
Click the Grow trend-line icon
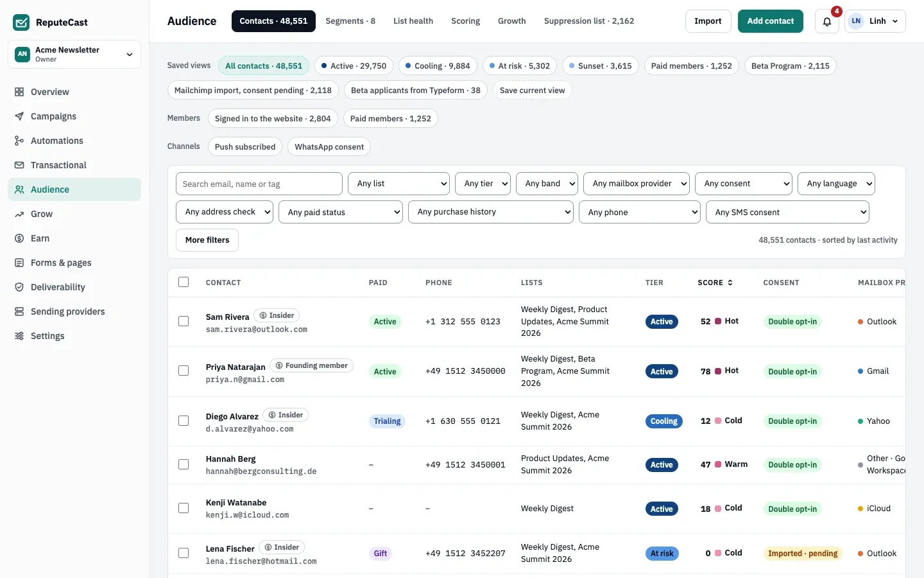[x=19, y=214]
